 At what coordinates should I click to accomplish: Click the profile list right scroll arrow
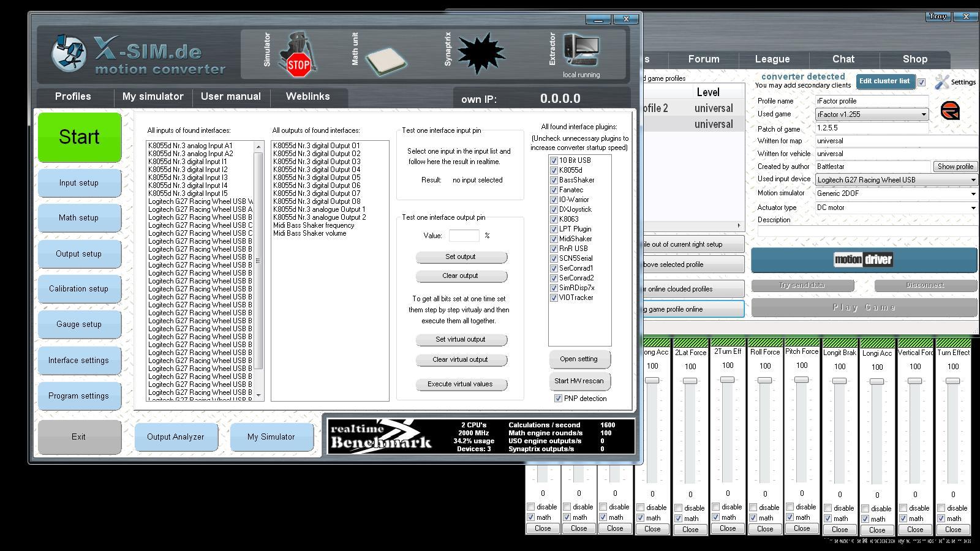click(738, 225)
